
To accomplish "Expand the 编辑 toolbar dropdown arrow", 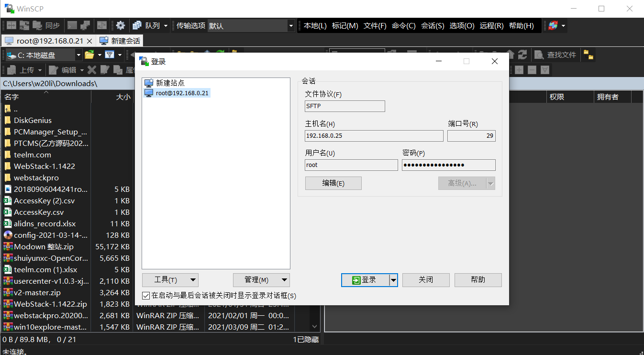I will (x=82, y=70).
